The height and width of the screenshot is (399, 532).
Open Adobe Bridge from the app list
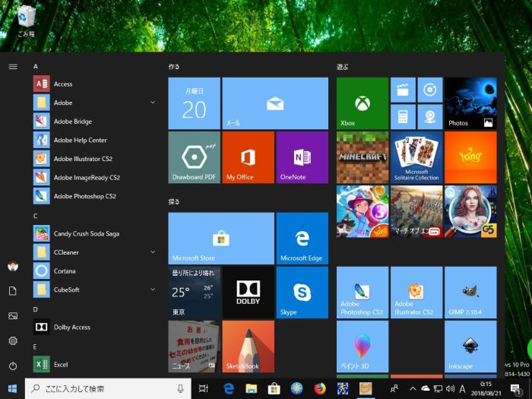(72, 122)
